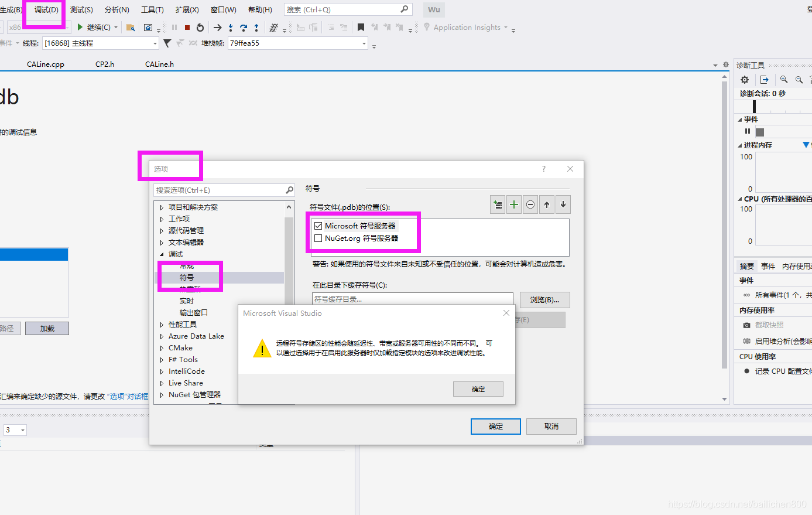Step Over the current statement
This screenshot has height=515, width=812.
[244, 28]
